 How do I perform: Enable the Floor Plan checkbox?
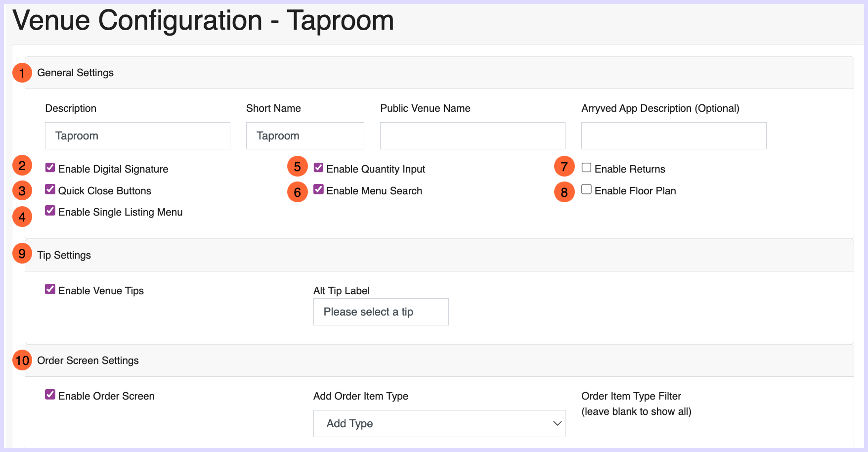[x=586, y=189]
